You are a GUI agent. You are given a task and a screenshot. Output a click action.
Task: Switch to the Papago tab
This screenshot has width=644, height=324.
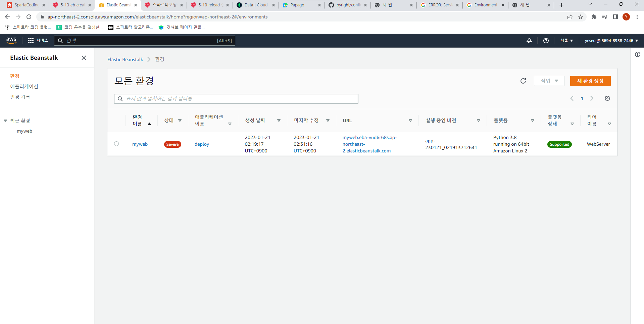301,5
